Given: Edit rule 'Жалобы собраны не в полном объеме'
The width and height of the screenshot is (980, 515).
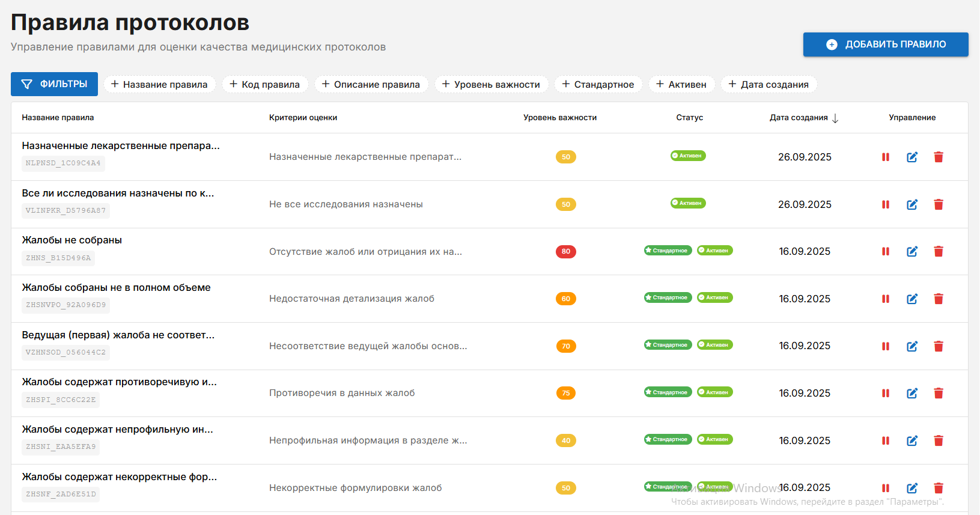Looking at the screenshot, I should point(912,299).
